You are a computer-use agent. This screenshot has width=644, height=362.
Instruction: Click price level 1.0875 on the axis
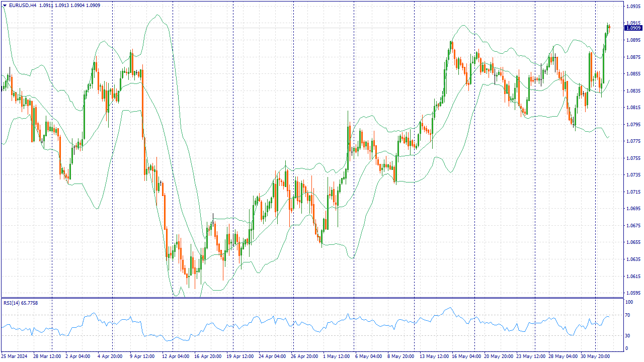(x=633, y=57)
